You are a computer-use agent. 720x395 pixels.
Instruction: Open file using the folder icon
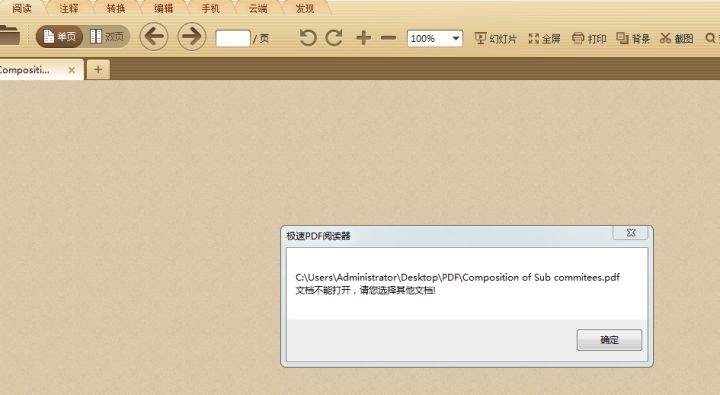(x=9, y=35)
